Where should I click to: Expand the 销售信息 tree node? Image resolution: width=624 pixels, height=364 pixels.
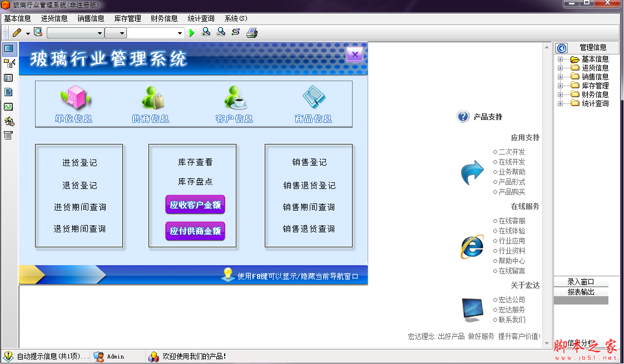(x=560, y=77)
